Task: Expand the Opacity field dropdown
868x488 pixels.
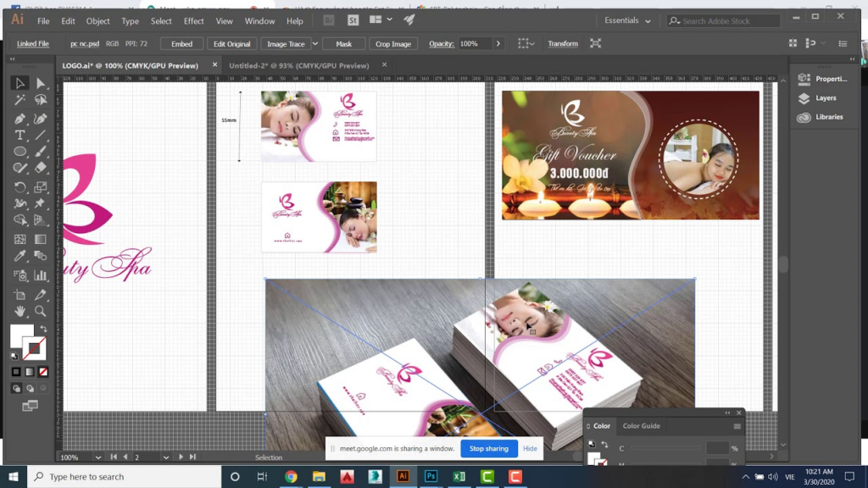Action: (x=498, y=43)
